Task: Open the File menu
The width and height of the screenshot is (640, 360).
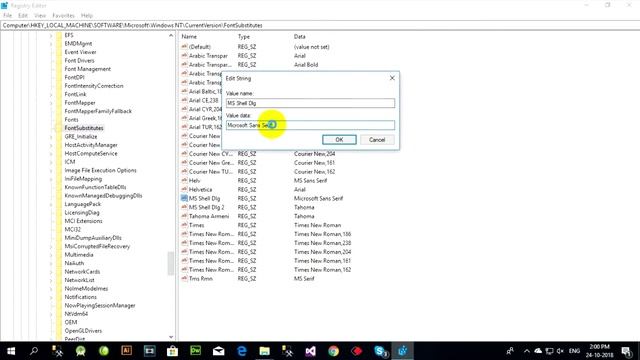Action: coord(7,16)
